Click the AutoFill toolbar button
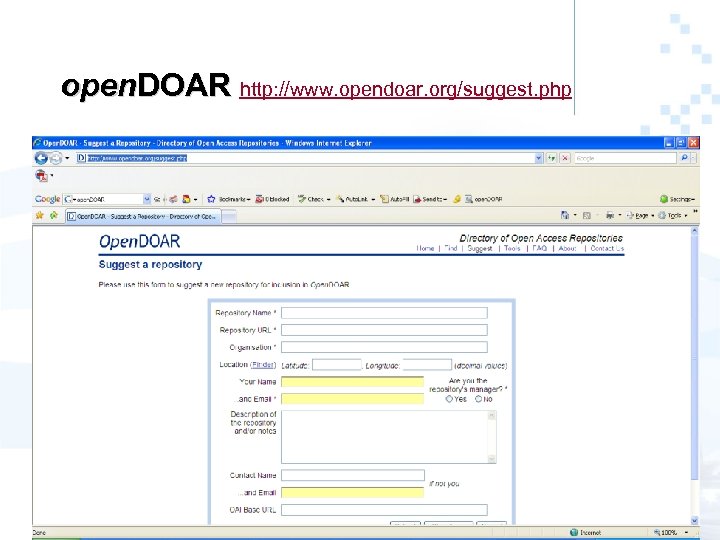720x540 pixels. [x=394, y=199]
